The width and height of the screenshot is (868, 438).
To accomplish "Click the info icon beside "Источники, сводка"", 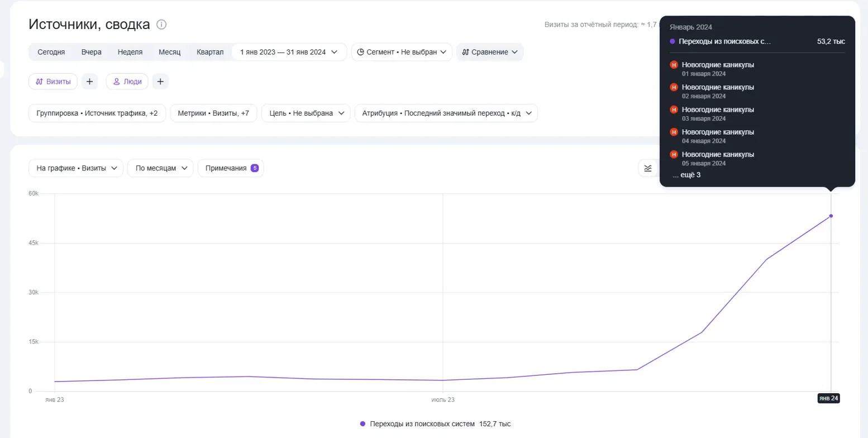I will [x=161, y=25].
